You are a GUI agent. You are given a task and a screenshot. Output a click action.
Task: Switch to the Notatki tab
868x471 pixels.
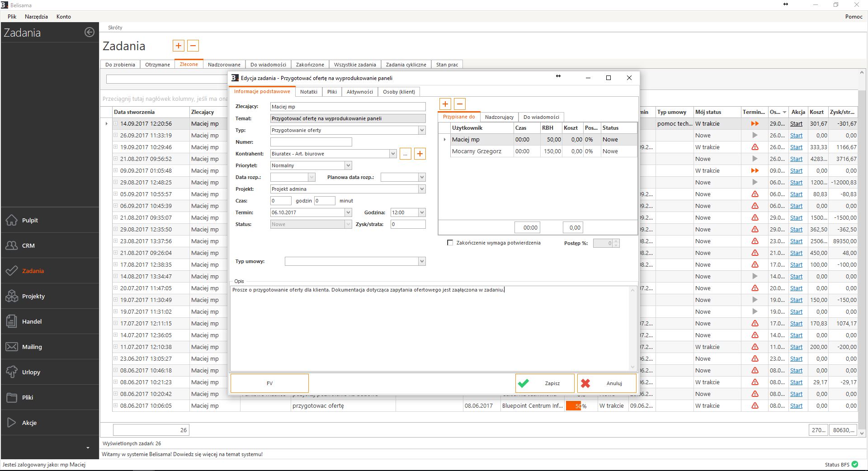308,92
